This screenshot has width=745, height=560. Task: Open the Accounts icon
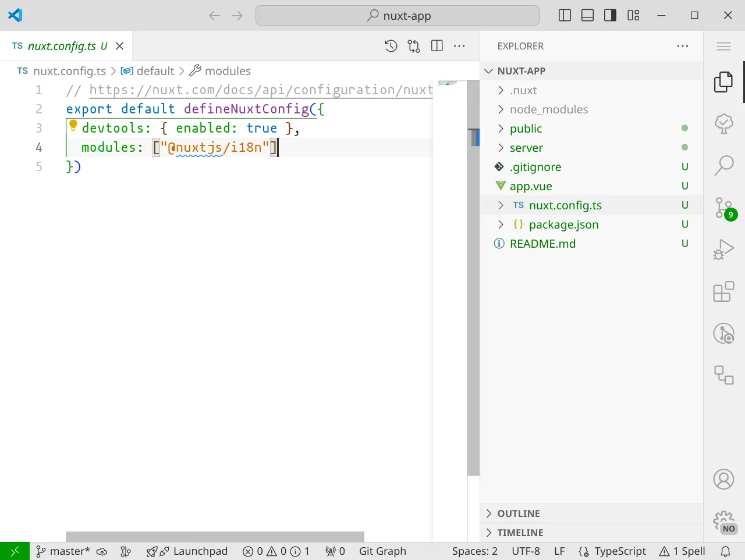tap(723, 480)
